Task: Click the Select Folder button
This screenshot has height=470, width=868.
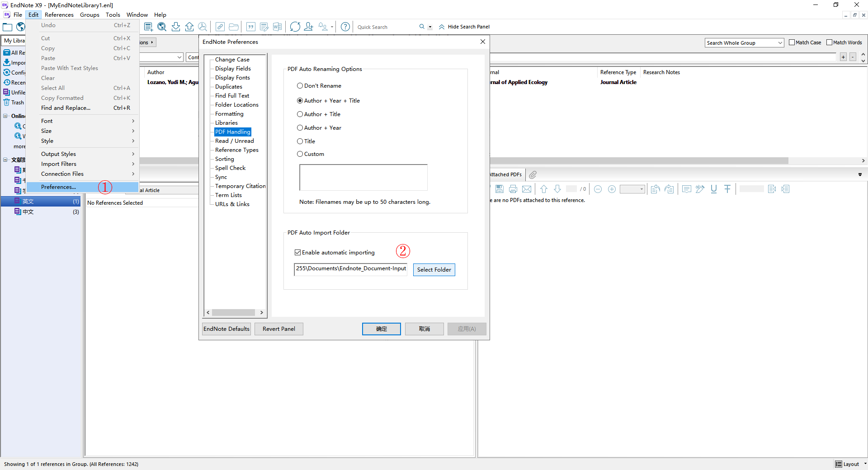Action: (434, 270)
